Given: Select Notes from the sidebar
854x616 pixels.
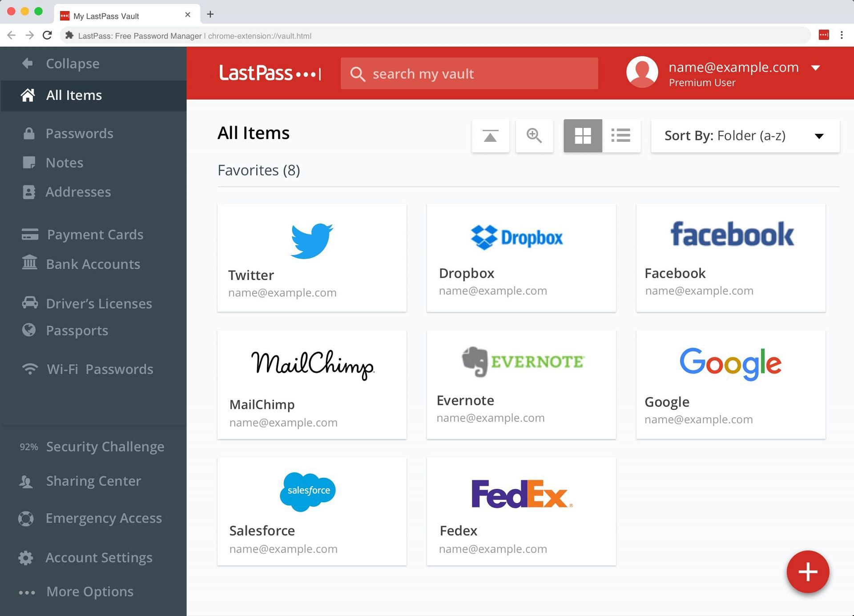Looking at the screenshot, I should [64, 162].
